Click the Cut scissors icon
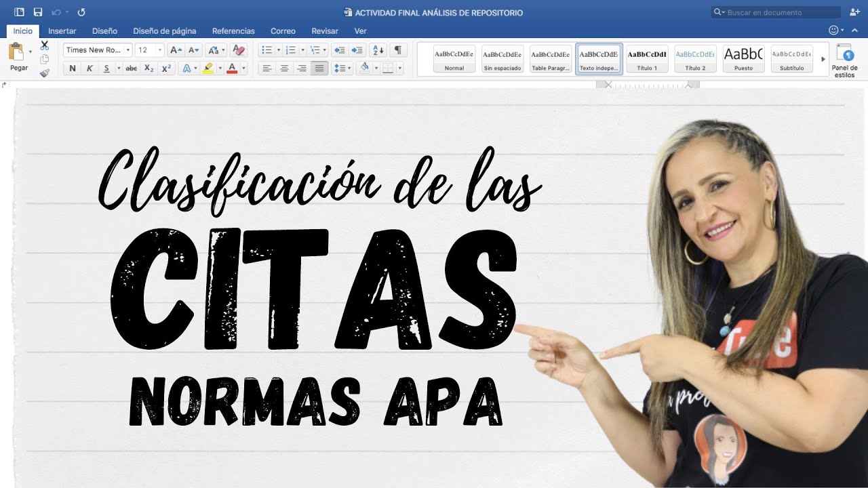Image resolution: width=868 pixels, height=488 pixels. [x=44, y=44]
